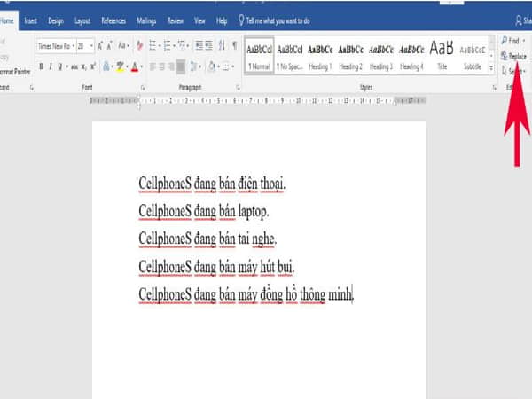Click the Increase Indent icon
532x399 pixels.
click(x=209, y=45)
